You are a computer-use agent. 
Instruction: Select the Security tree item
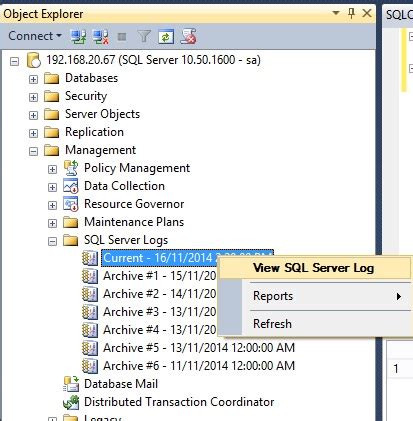pyautogui.click(x=86, y=96)
